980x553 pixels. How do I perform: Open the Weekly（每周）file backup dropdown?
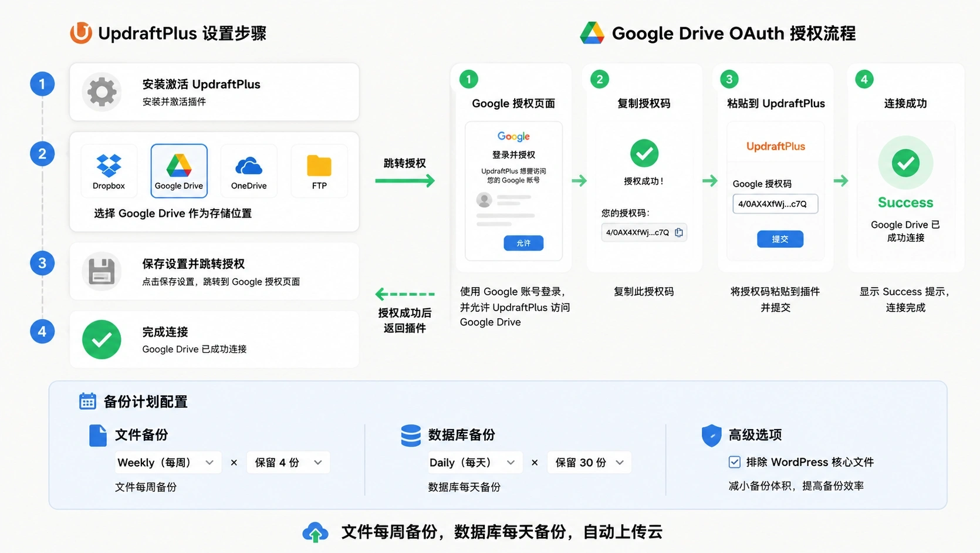(x=168, y=463)
